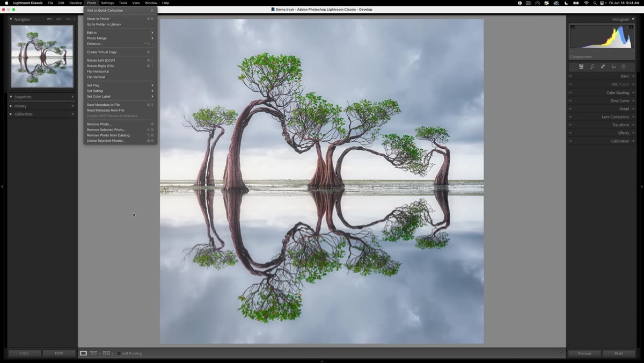This screenshot has height=363, width=644.
Task: Choose Create Virtual Copy menu item
Action: point(120,52)
